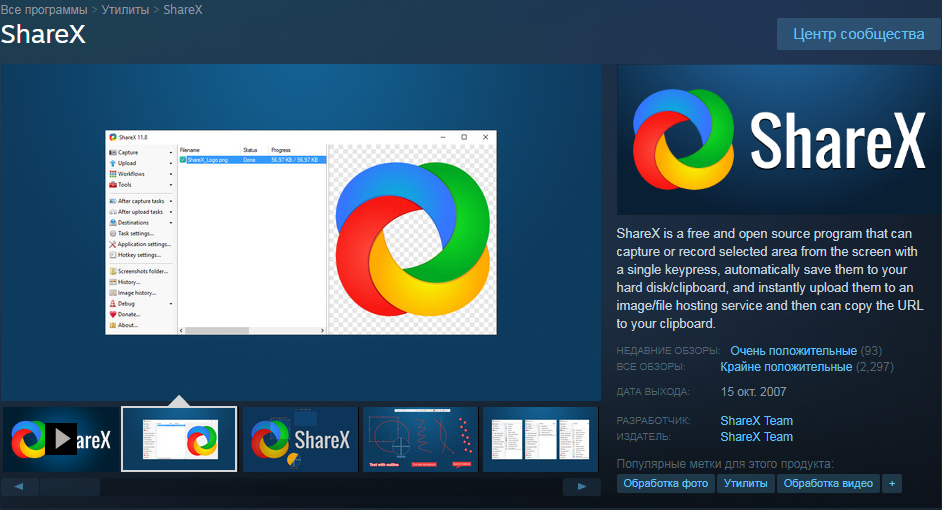Open the Очень положительные recent reviews link
The width and height of the screenshot is (942, 510).
click(794, 351)
